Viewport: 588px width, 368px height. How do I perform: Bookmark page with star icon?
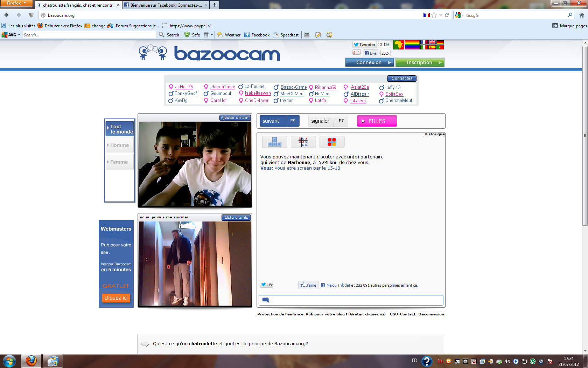click(434, 15)
